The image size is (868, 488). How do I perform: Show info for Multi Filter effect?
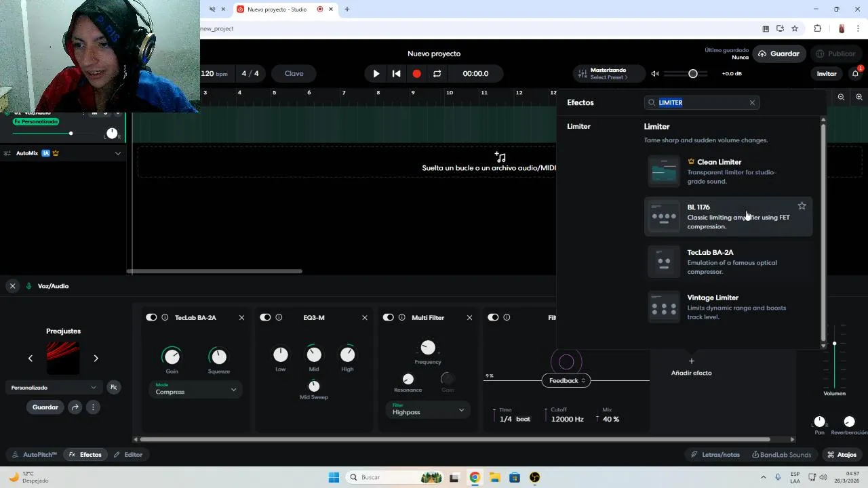402,317
